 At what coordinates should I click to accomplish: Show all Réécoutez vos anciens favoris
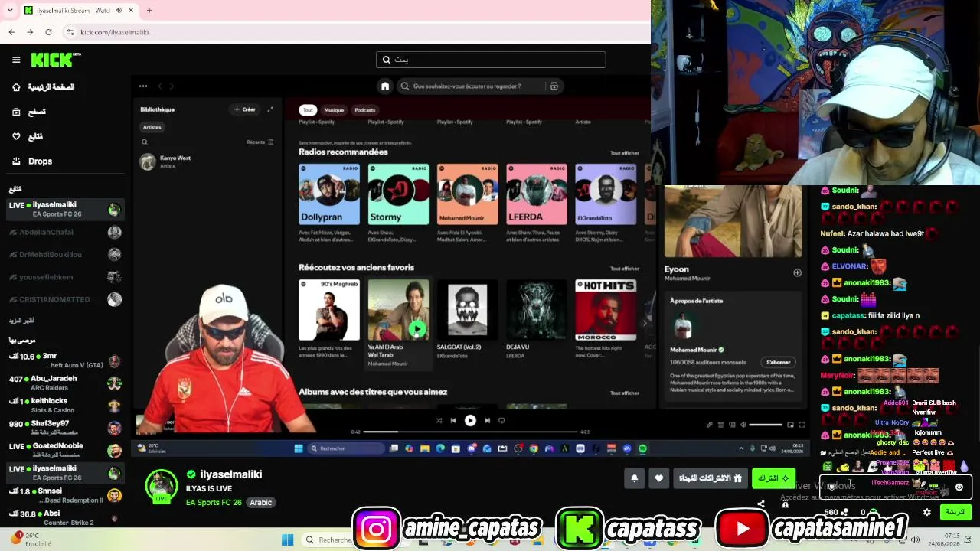[624, 269]
